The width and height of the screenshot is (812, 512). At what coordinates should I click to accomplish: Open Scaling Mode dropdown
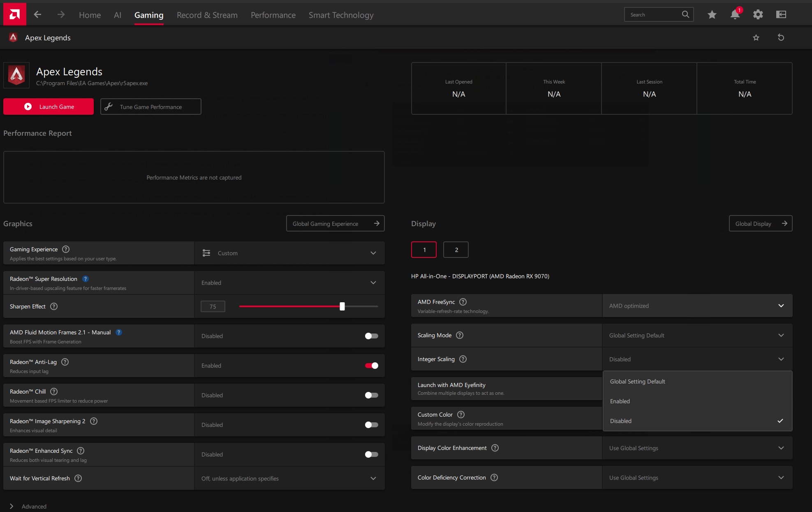(697, 335)
